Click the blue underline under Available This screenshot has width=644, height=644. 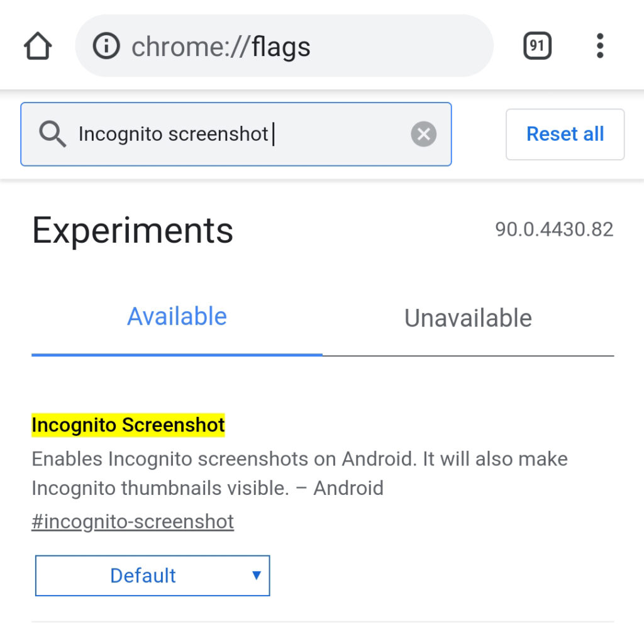tap(177, 355)
